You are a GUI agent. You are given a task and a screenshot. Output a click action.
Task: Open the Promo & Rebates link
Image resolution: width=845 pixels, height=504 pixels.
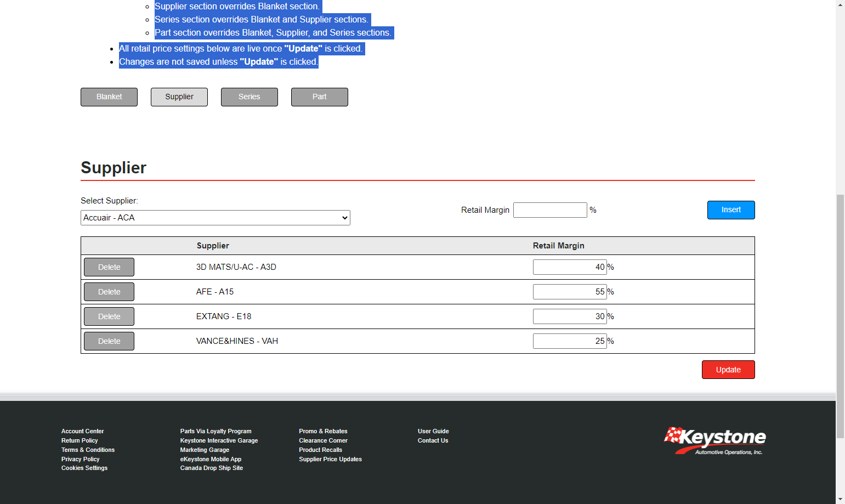point(323,431)
